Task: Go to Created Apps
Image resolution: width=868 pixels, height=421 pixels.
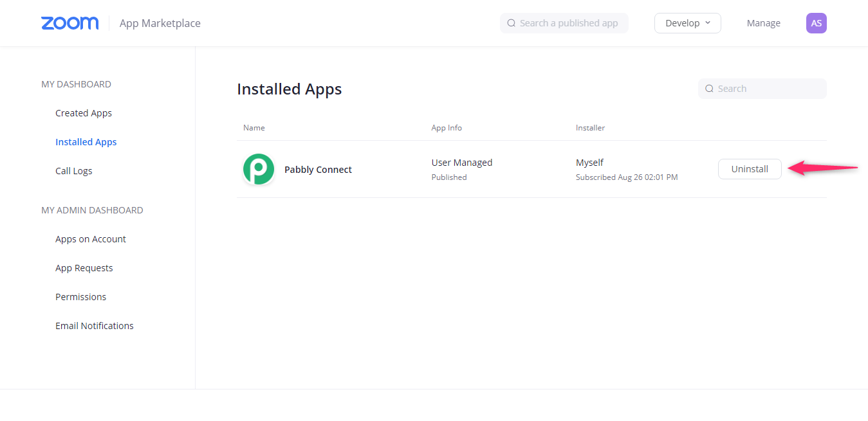Action: [84, 113]
